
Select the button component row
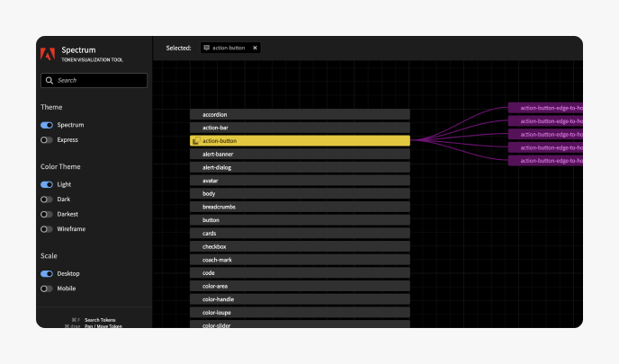click(x=300, y=220)
